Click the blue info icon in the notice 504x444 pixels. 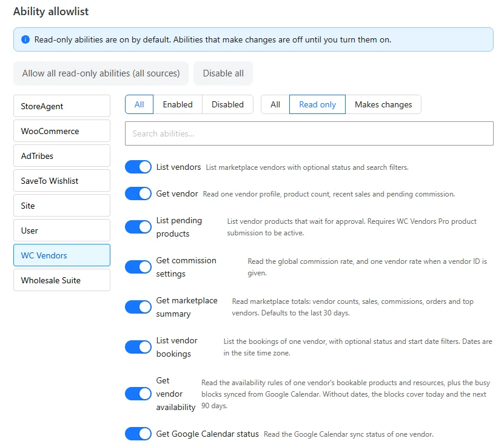pyautogui.click(x=25, y=39)
